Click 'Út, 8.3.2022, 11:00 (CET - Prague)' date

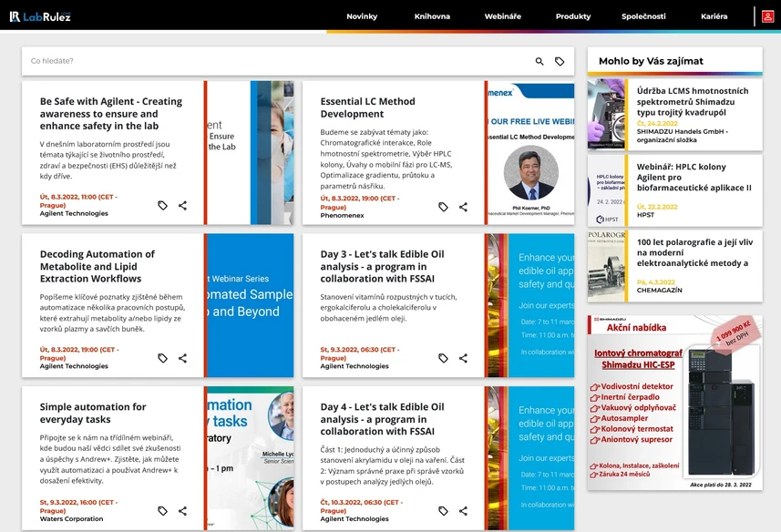[x=78, y=201]
